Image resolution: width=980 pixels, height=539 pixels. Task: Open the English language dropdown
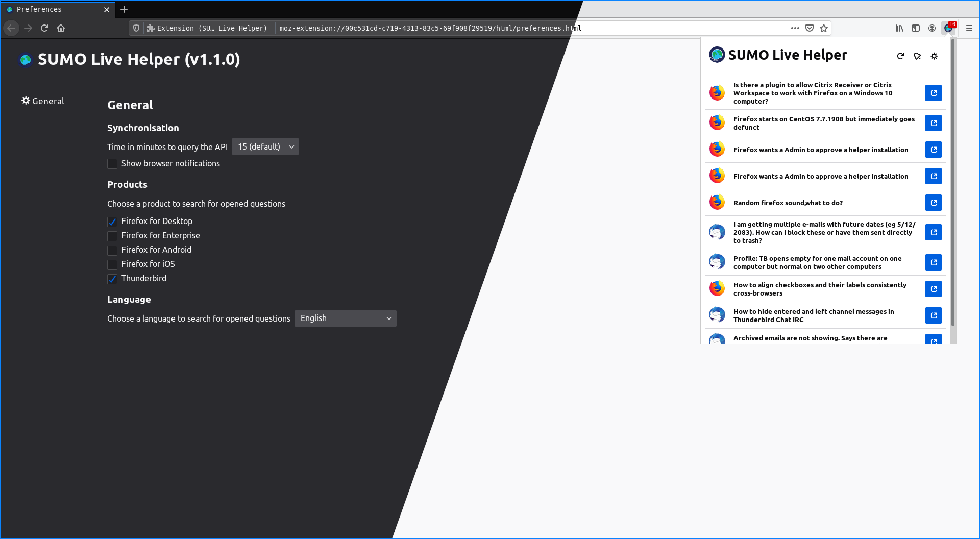click(346, 318)
